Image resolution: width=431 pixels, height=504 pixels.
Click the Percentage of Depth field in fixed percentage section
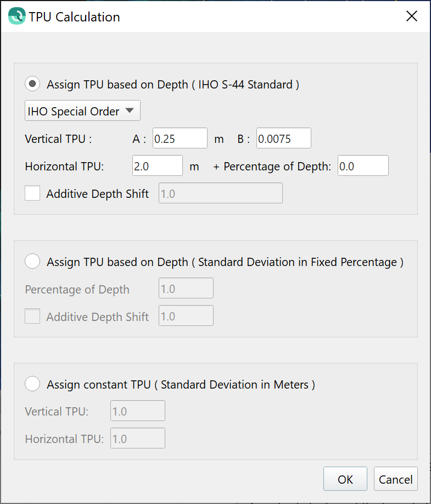point(186,289)
